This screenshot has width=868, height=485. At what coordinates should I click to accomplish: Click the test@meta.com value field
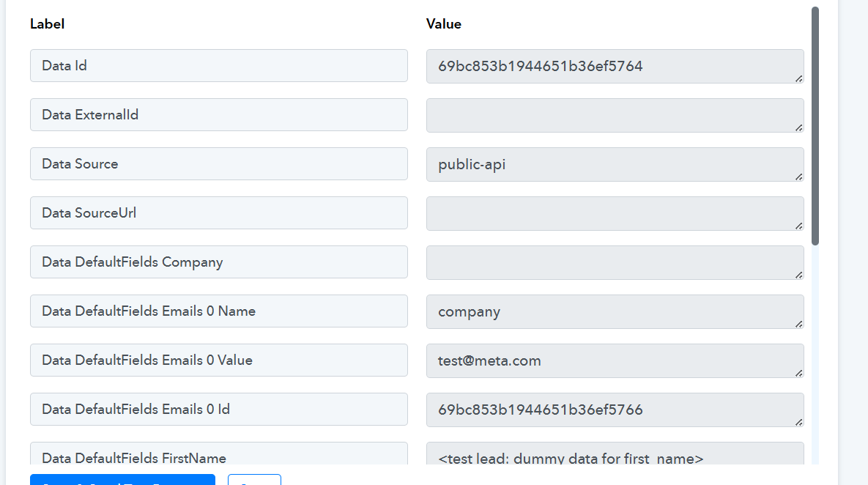614,361
